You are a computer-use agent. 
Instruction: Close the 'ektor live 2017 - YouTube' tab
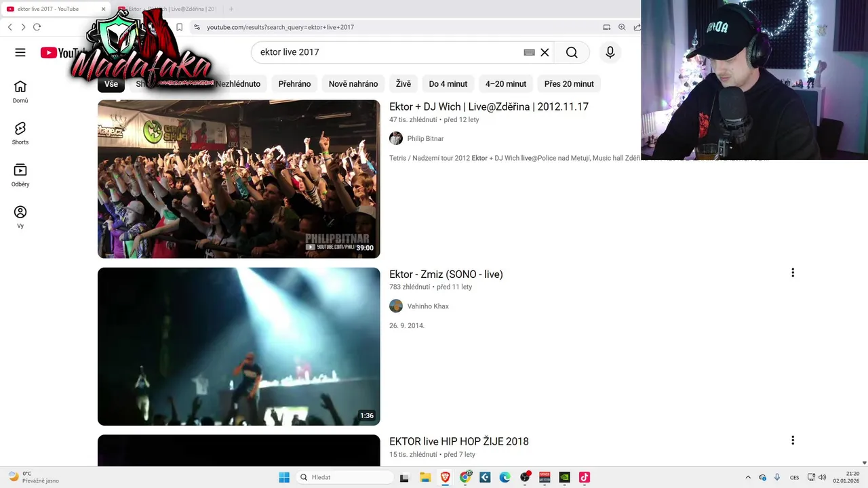tap(104, 9)
